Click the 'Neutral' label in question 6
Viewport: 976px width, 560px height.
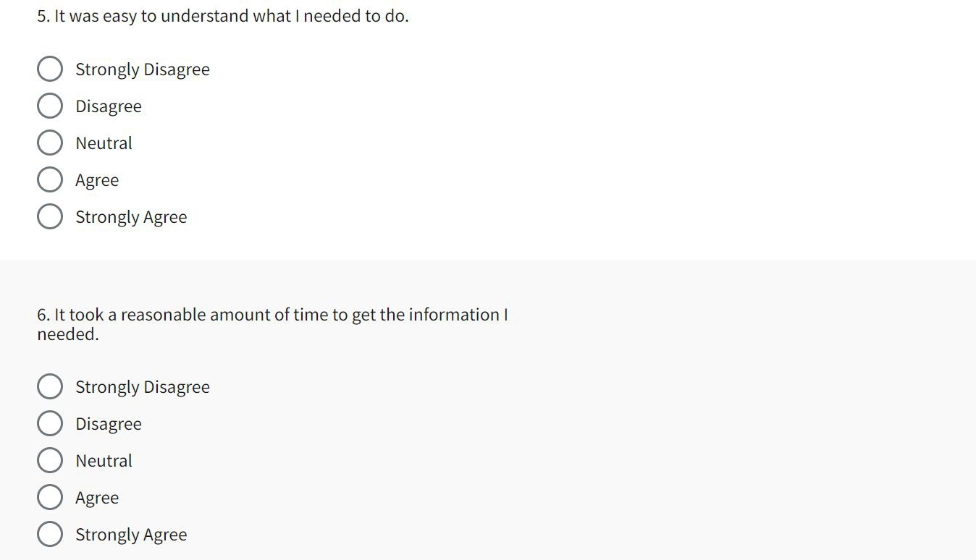(104, 461)
